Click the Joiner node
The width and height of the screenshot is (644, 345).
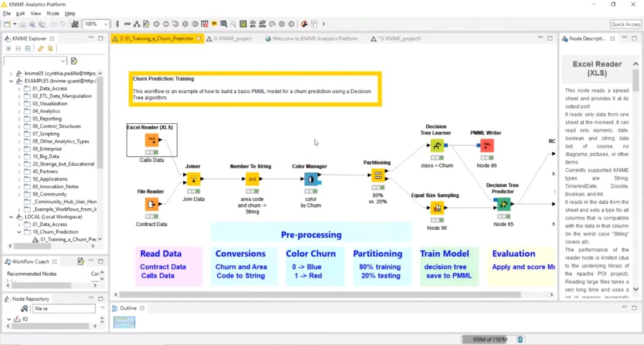pyautogui.click(x=193, y=179)
